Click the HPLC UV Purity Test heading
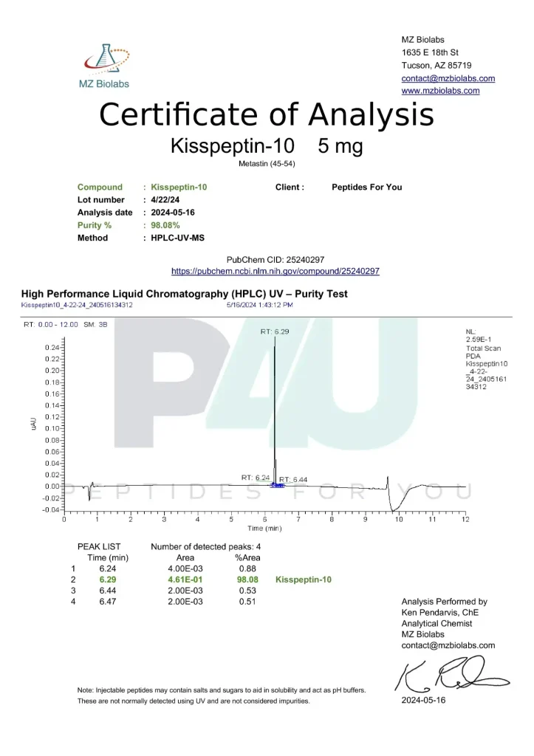This screenshot has height=756, width=534. (x=184, y=294)
